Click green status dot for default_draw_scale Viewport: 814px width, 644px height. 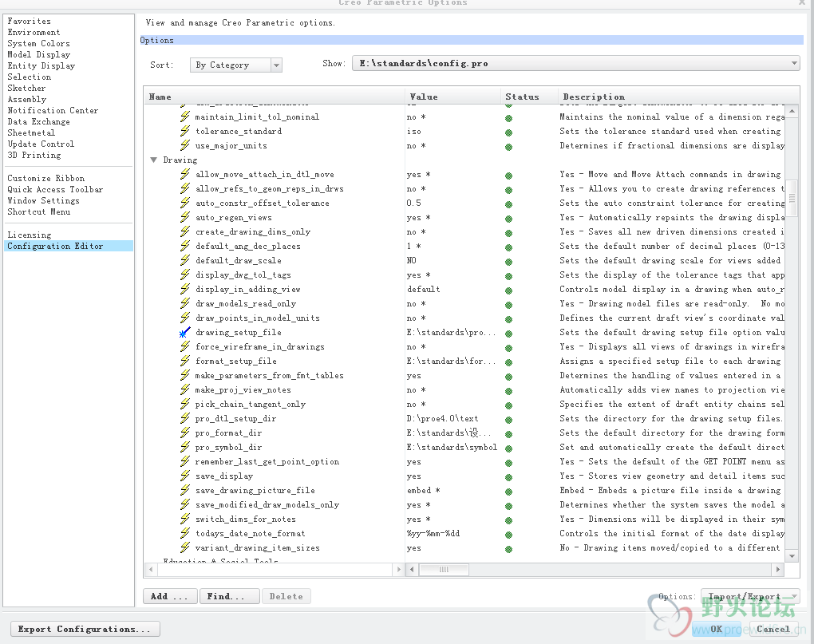[508, 262]
